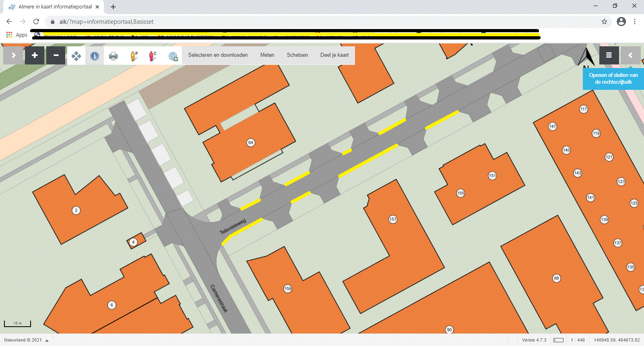Bookmark page with the star icon
This screenshot has height=346, width=644.
tap(604, 22)
